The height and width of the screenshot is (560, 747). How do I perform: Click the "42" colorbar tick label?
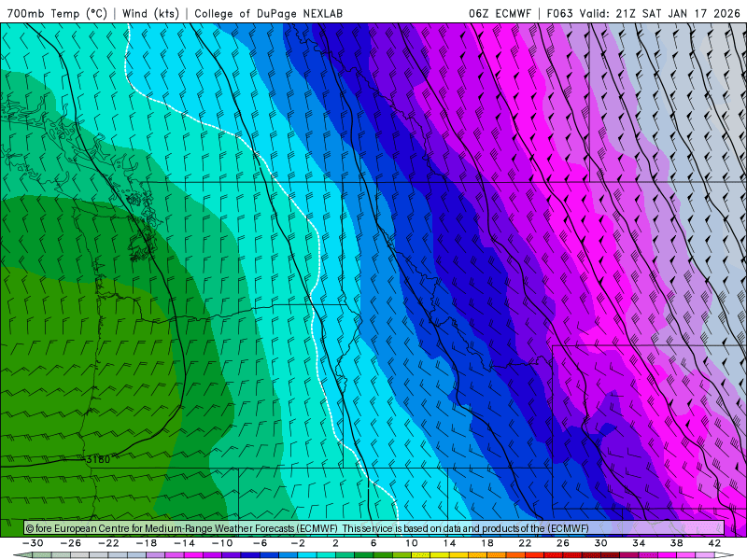714,543
